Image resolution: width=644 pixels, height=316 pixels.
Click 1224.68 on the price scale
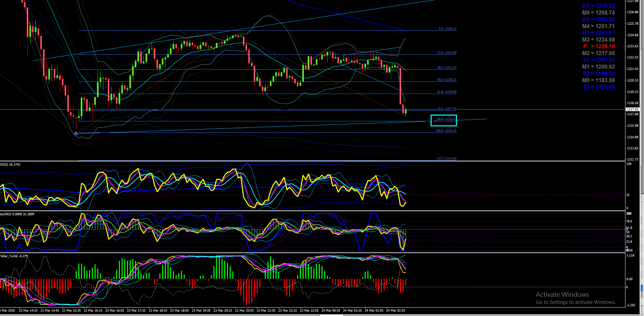pyautogui.click(x=633, y=35)
